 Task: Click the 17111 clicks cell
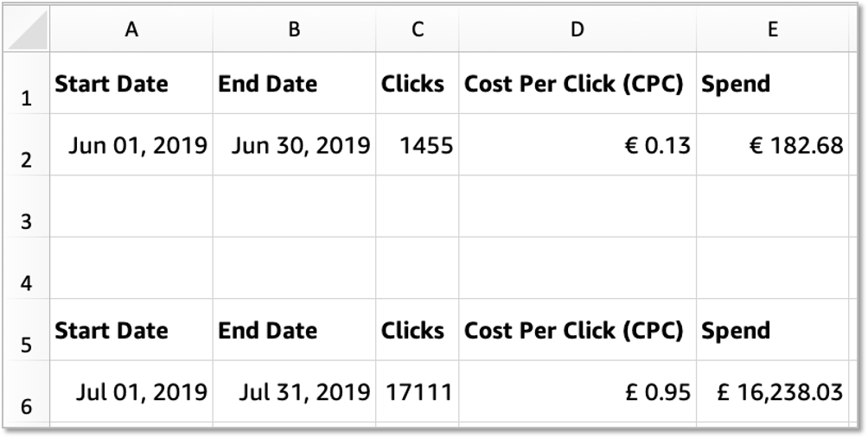418,392
